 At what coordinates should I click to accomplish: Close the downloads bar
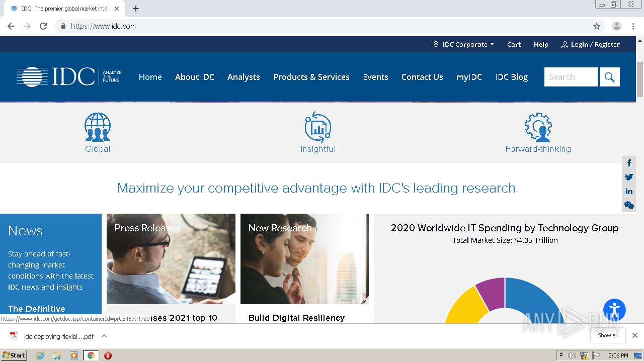634,335
